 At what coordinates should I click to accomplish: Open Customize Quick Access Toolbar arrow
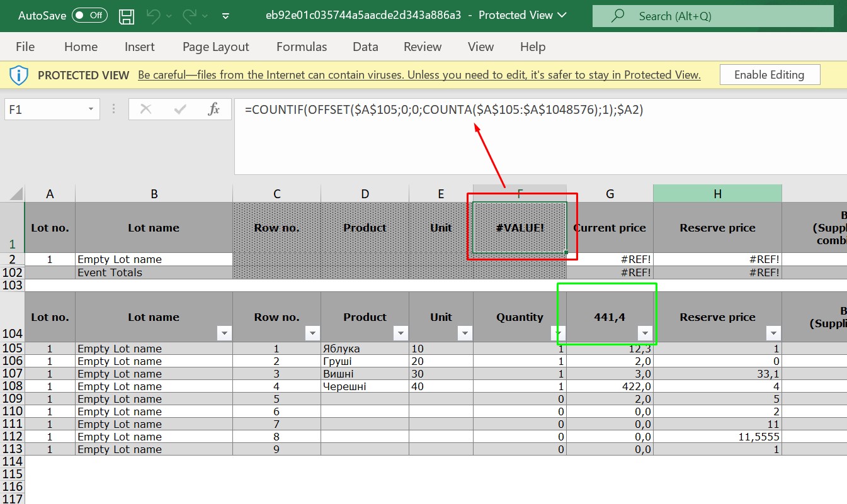(x=226, y=16)
